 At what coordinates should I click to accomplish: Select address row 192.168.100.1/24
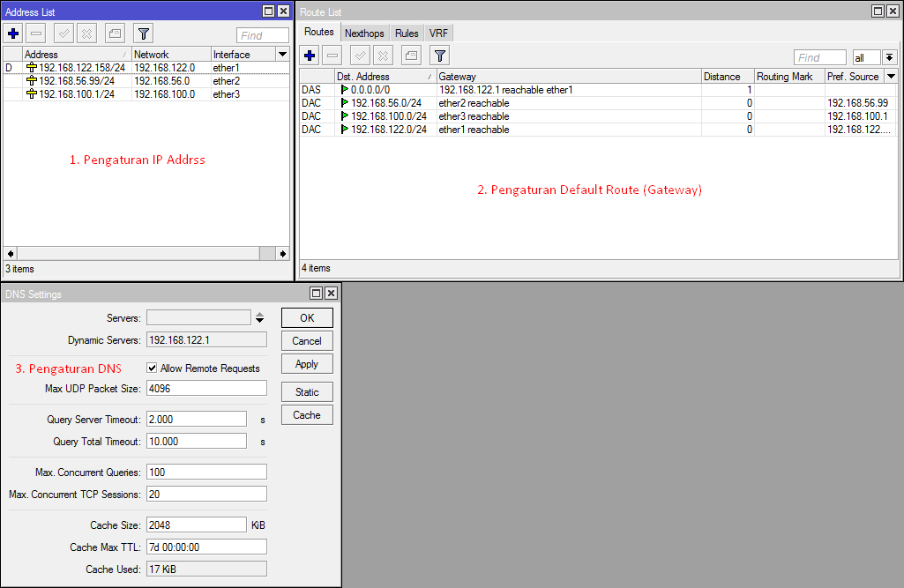[x=146, y=94]
